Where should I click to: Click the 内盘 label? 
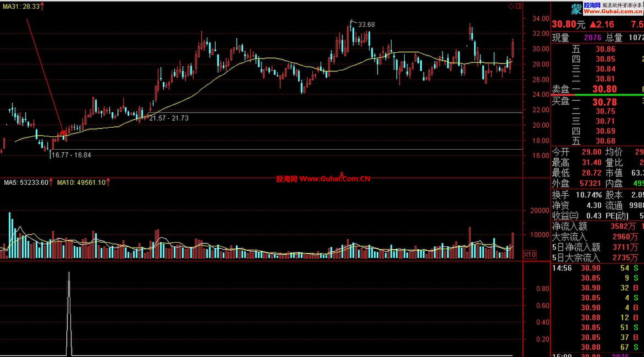pyautogui.click(x=614, y=183)
